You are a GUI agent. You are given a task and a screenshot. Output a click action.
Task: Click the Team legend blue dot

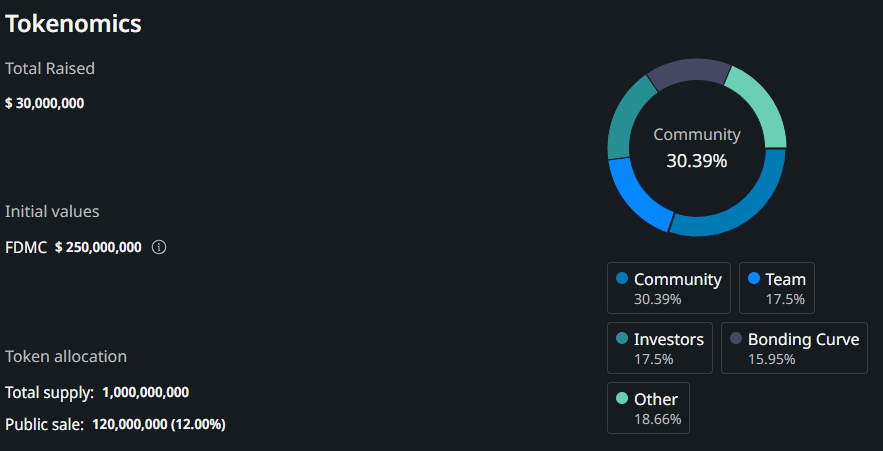click(753, 278)
